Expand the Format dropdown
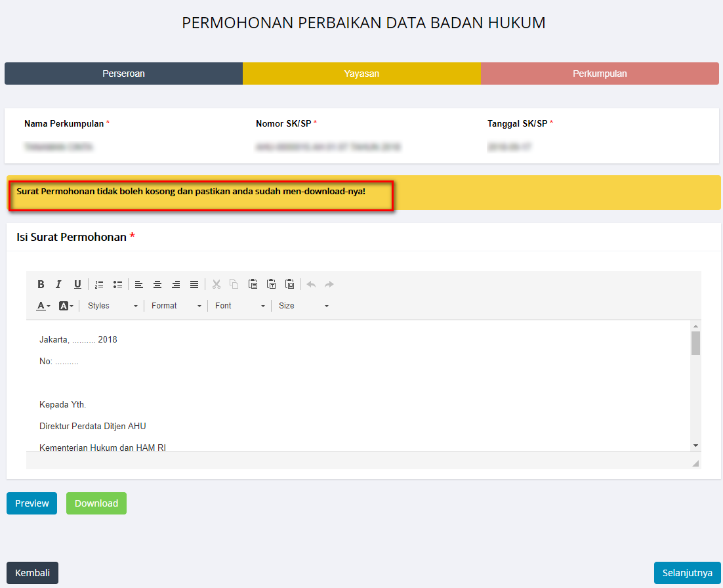Image resolution: width=723 pixels, height=588 pixels. point(176,306)
